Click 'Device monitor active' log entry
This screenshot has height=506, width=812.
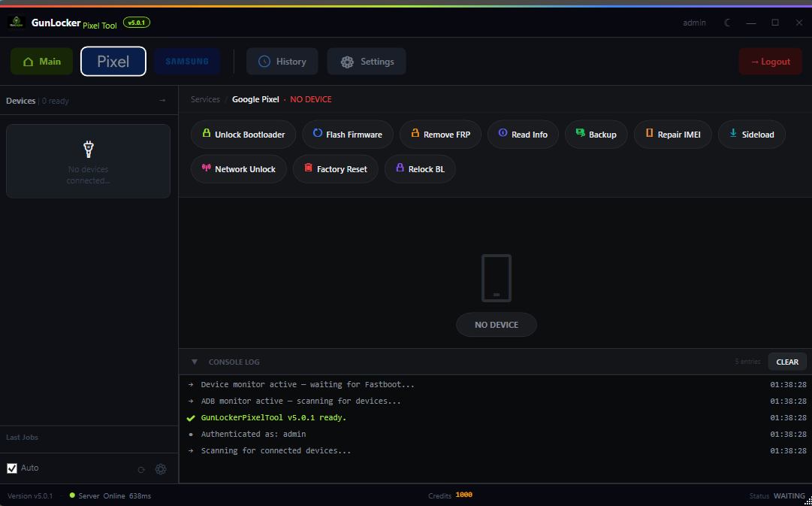coord(308,385)
